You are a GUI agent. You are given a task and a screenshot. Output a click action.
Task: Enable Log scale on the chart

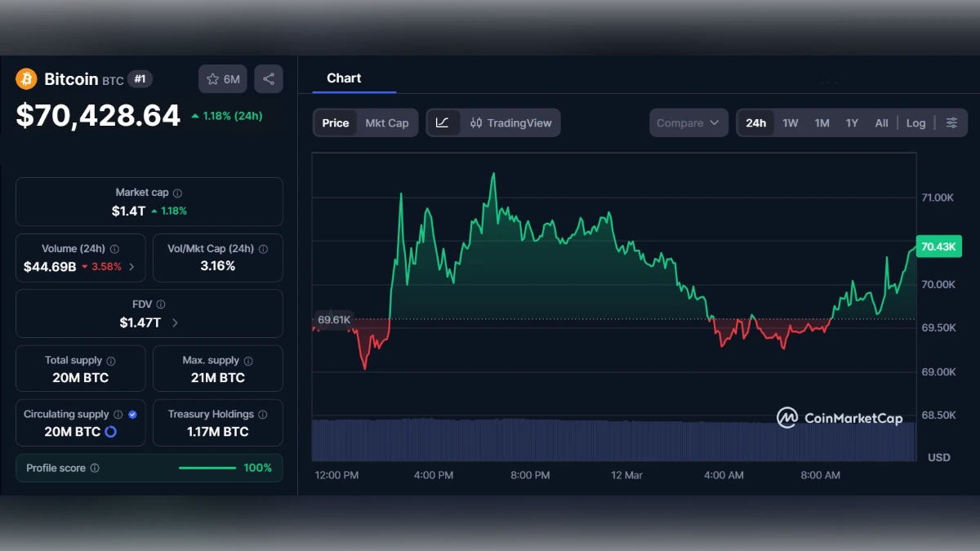pyautogui.click(x=915, y=122)
